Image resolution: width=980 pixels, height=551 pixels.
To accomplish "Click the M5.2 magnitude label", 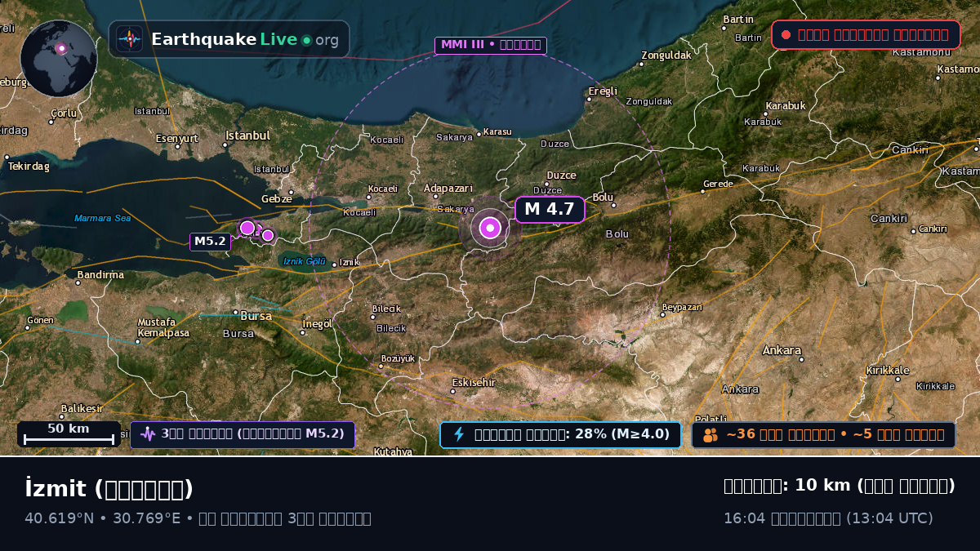I will pyautogui.click(x=210, y=241).
